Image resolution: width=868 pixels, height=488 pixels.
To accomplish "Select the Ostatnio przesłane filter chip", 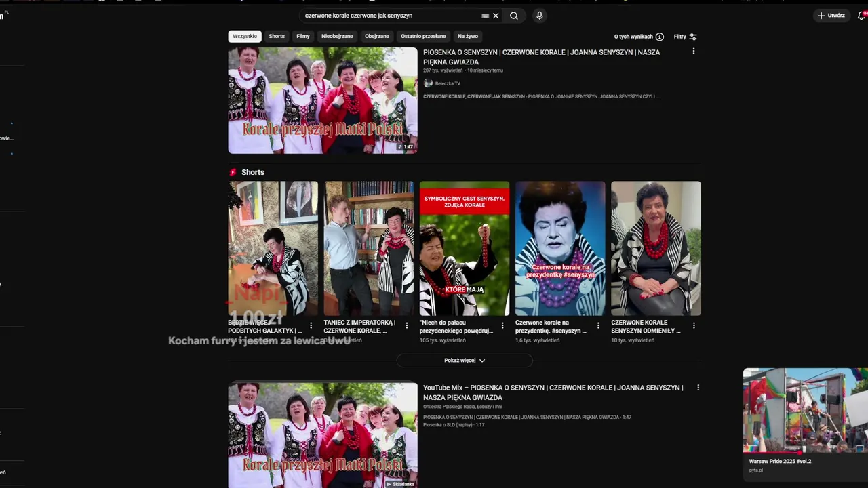I will (423, 37).
